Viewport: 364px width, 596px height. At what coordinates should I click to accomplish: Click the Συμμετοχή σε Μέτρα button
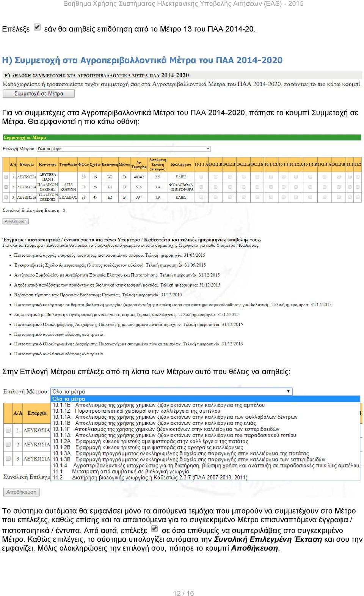tap(39, 93)
